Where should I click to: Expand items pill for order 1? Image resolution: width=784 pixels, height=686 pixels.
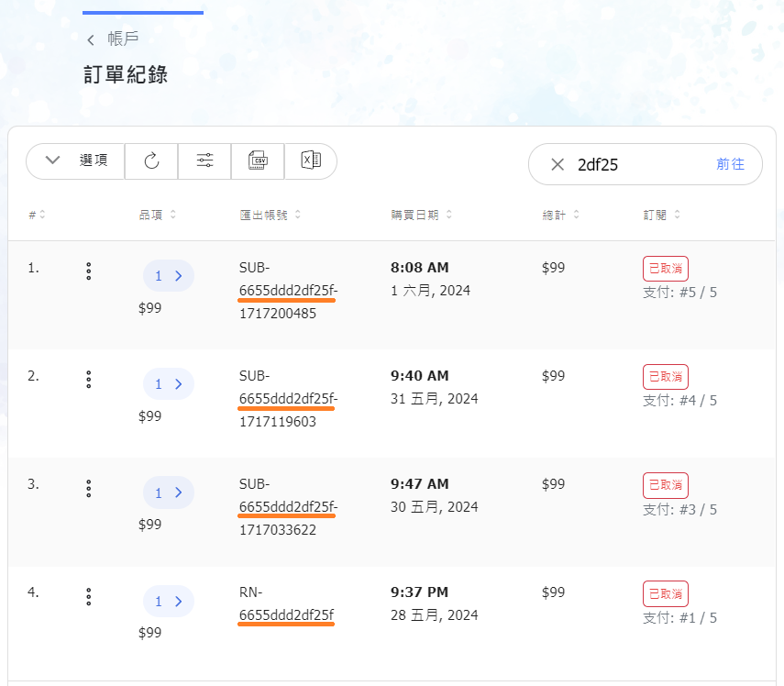[x=169, y=275]
